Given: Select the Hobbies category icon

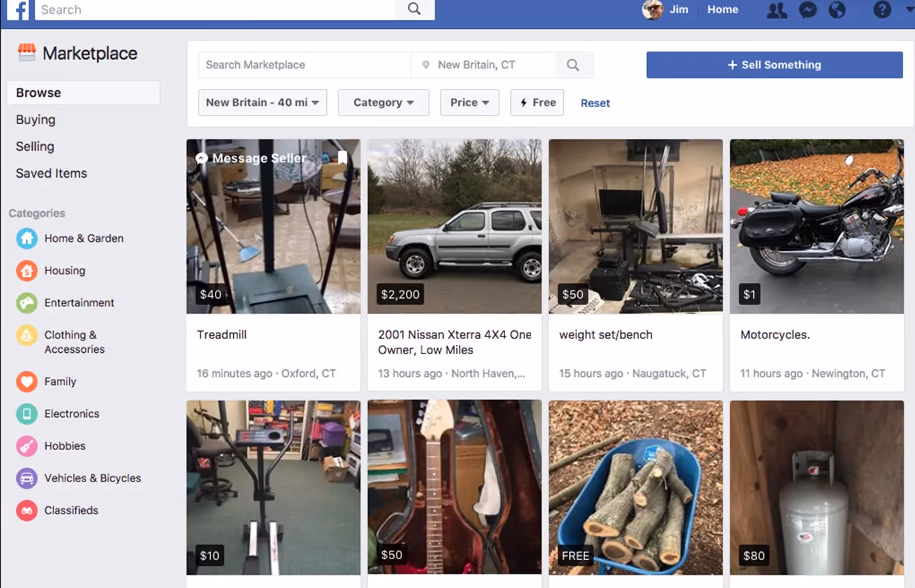Looking at the screenshot, I should tap(26, 446).
